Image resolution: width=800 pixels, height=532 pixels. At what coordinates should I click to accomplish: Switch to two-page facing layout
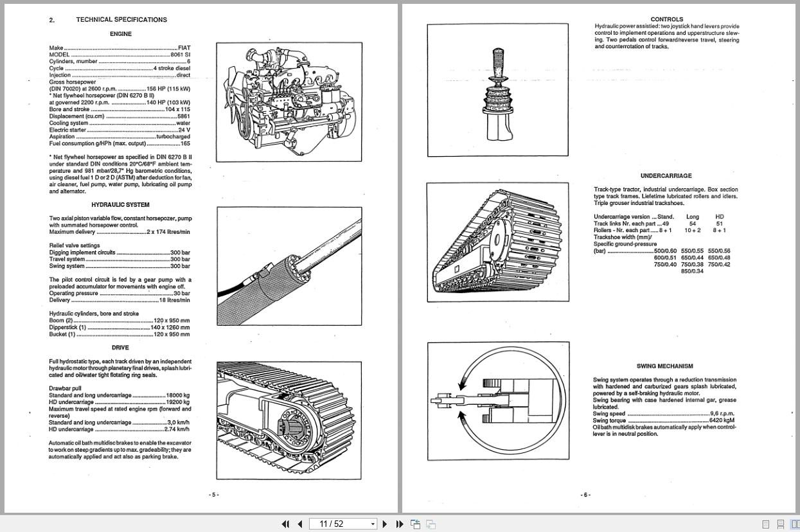click(795, 524)
